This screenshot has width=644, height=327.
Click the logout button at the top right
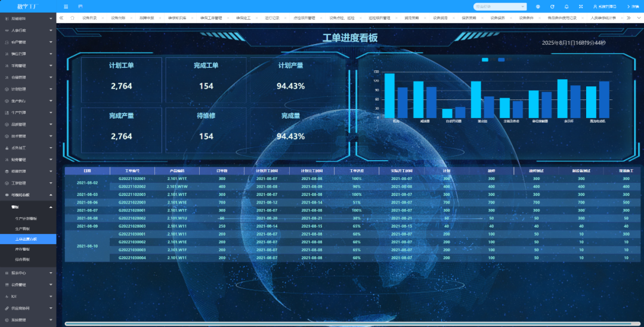(633, 7)
